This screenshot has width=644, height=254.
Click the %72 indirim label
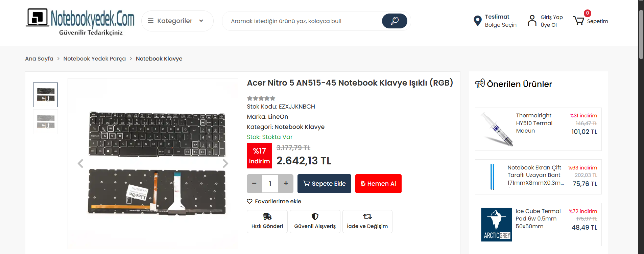(583, 211)
